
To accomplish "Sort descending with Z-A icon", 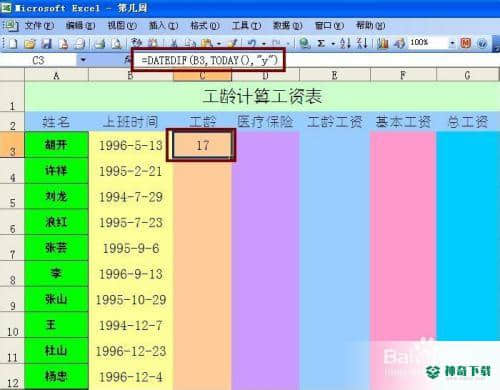I will pyautogui.click(x=362, y=43).
